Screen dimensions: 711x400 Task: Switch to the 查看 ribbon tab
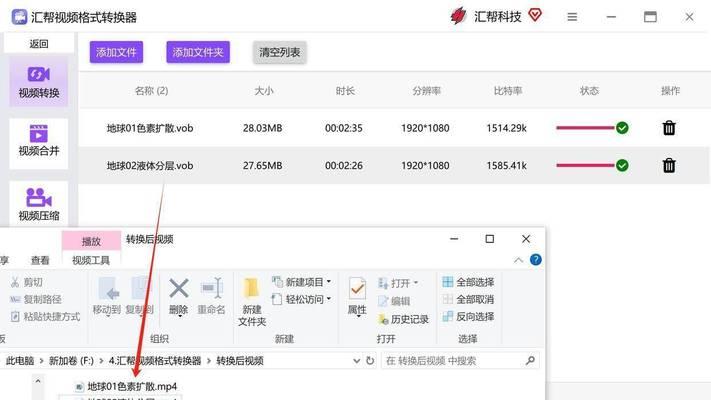[x=40, y=260]
